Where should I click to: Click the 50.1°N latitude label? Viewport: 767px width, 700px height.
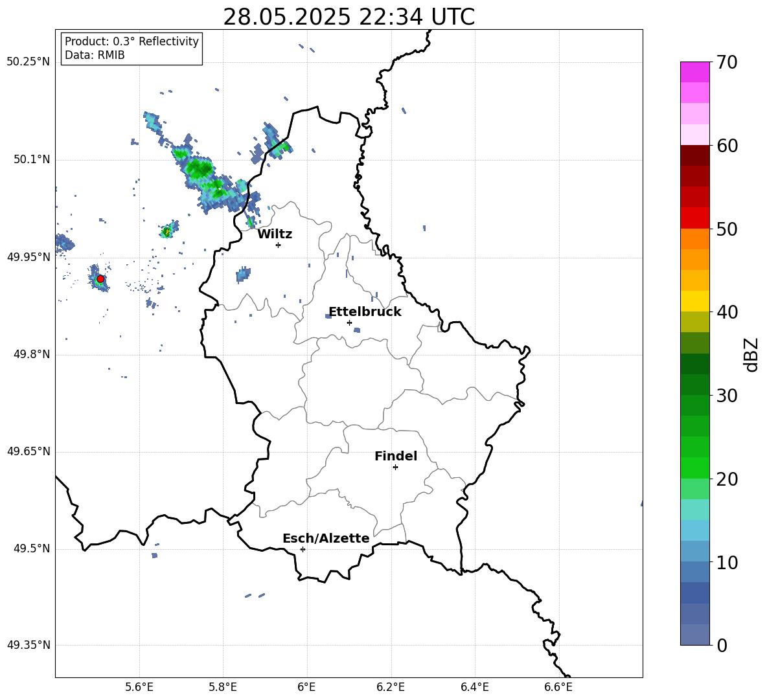tap(32, 159)
